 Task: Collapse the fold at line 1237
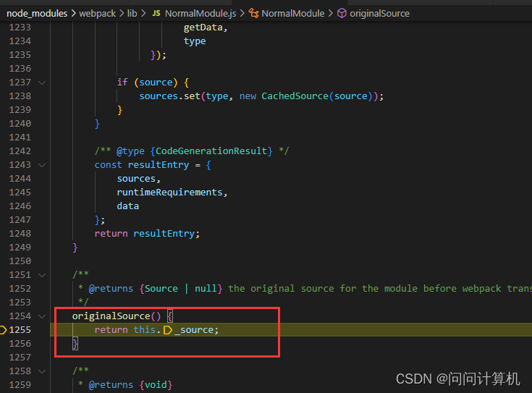pos(42,83)
